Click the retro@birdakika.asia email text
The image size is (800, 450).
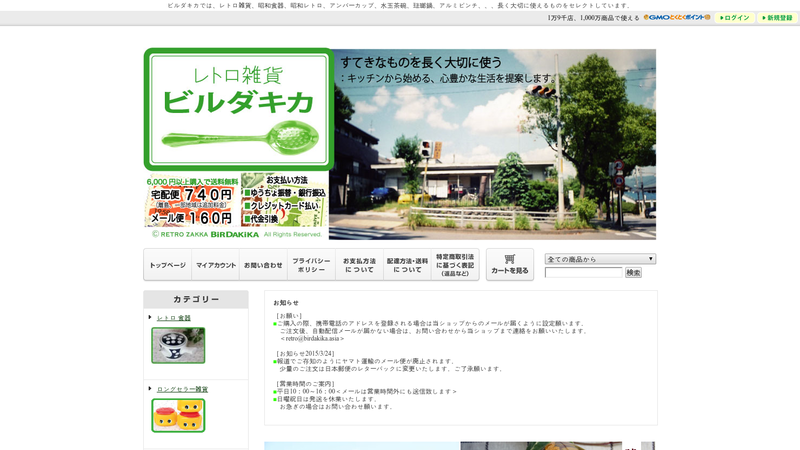click(312, 338)
